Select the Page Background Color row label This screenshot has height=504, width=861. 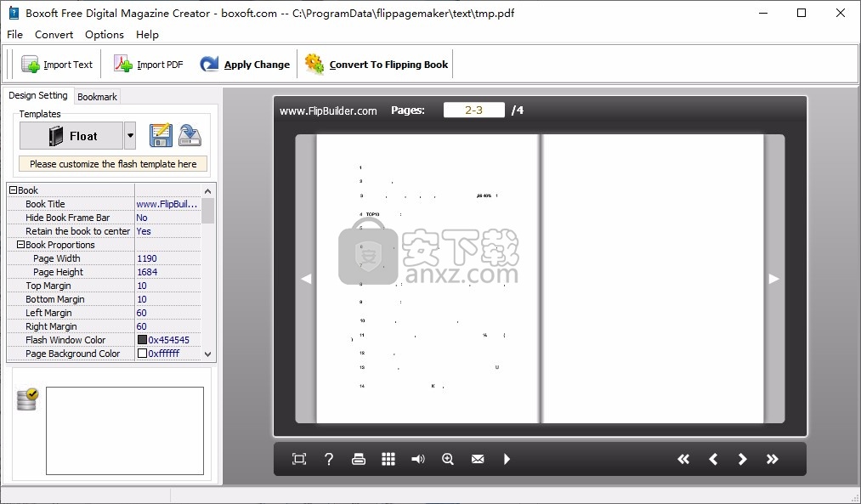click(x=72, y=354)
